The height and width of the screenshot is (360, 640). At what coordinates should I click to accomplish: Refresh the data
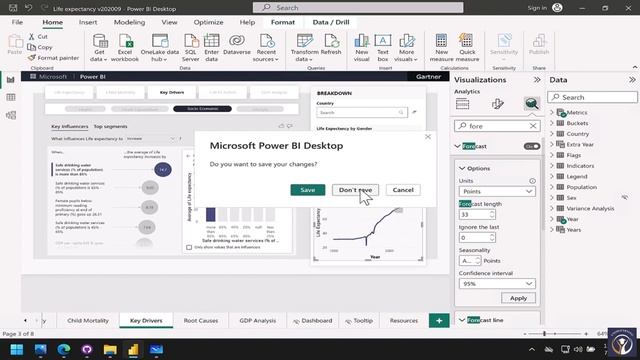[331, 44]
